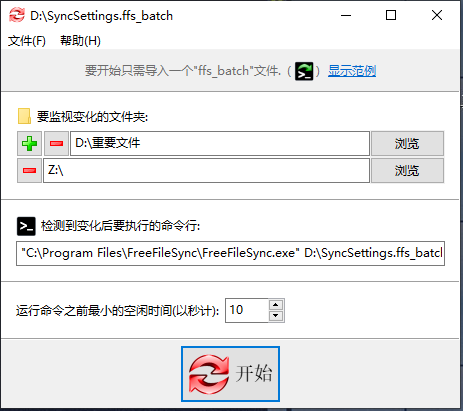Close the SyncSettings.ffs_batch window

(437, 15)
